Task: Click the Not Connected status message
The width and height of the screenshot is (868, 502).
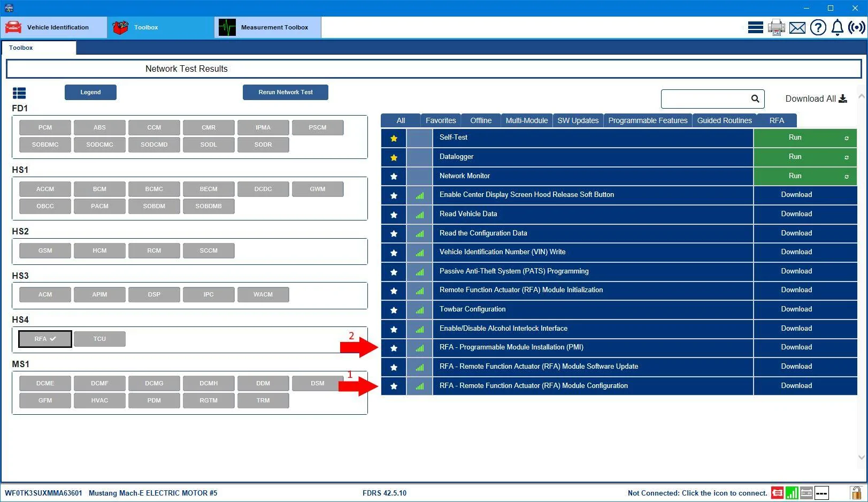Action: tap(697, 493)
